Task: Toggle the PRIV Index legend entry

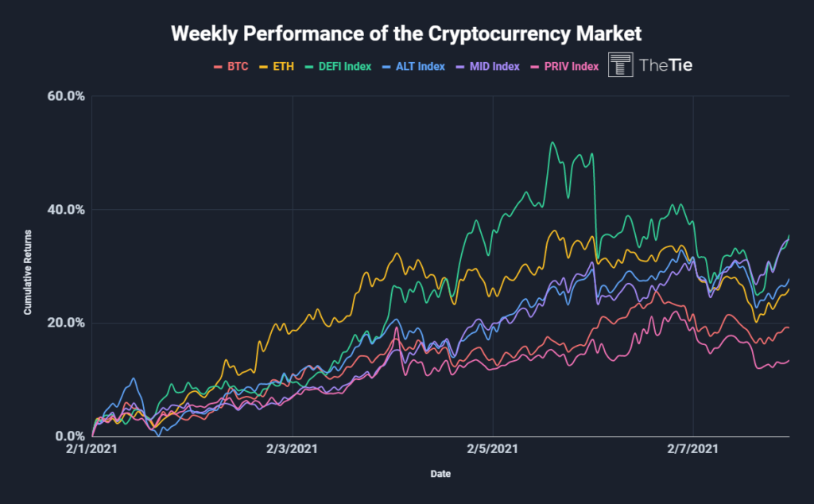Action: click(x=564, y=67)
